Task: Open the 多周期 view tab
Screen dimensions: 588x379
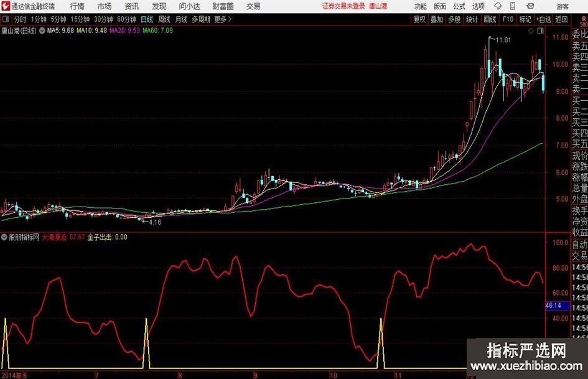Action: (x=200, y=19)
